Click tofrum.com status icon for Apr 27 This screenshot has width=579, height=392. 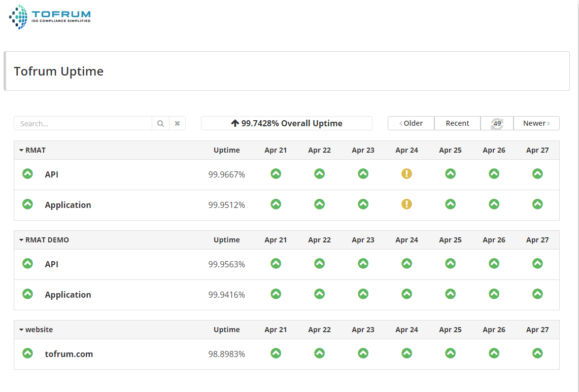tap(537, 353)
